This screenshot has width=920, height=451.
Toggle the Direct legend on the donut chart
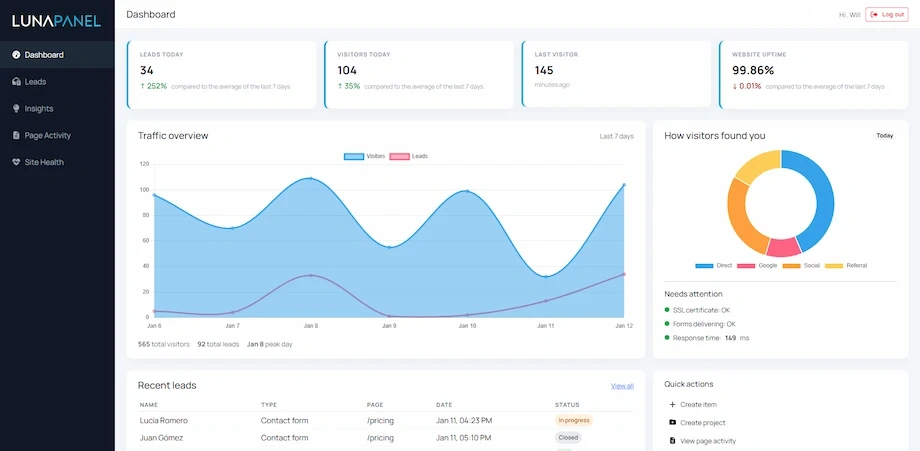(713, 266)
